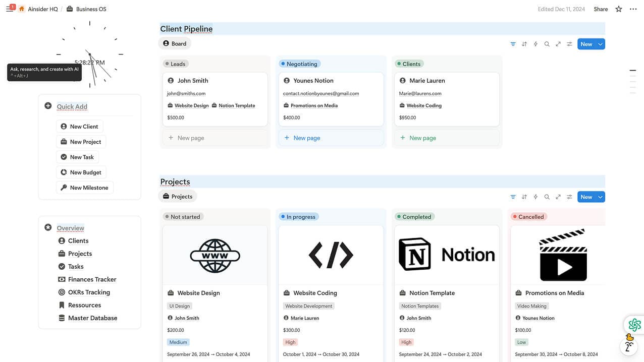Click the home icon in the breadcrumb bar

click(x=21, y=9)
